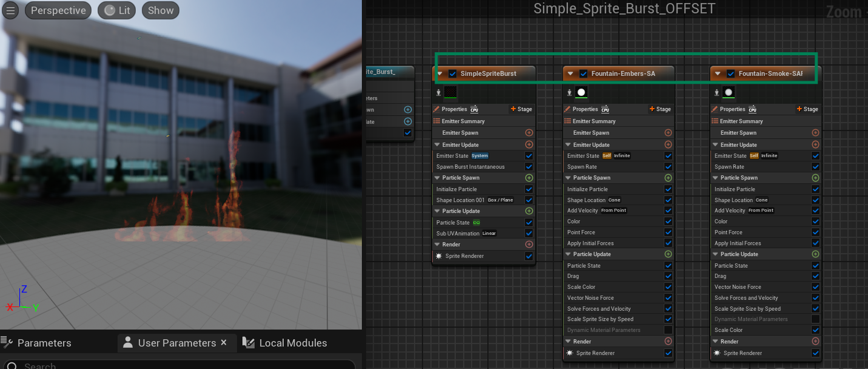The image size is (868, 369).
Task: Enable Dynamic Material Parameters in Fountain-Smoke-SAF
Action: pyautogui.click(x=815, y=319)
